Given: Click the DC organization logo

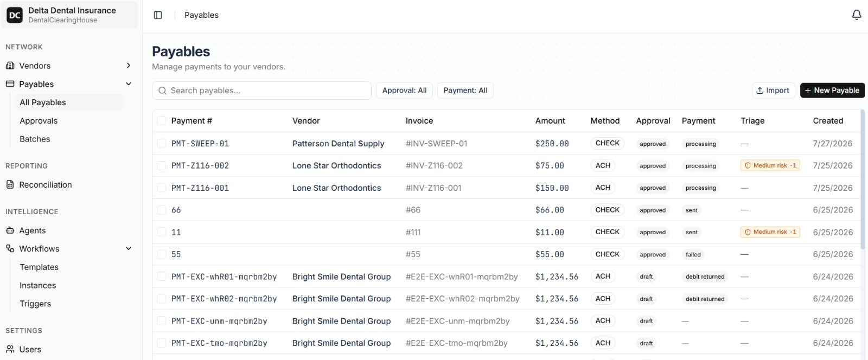Looking at the screenshot, I should pyautogui.click(x=15, y=15).
